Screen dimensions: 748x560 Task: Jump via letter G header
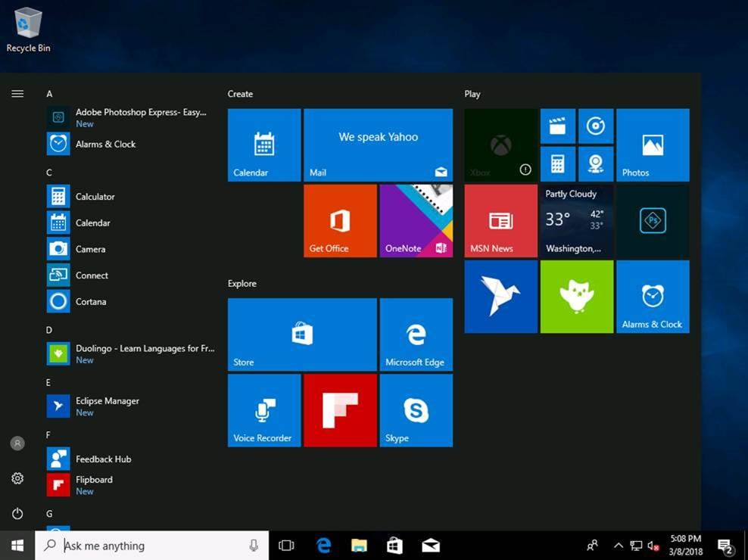coord(49,514)
